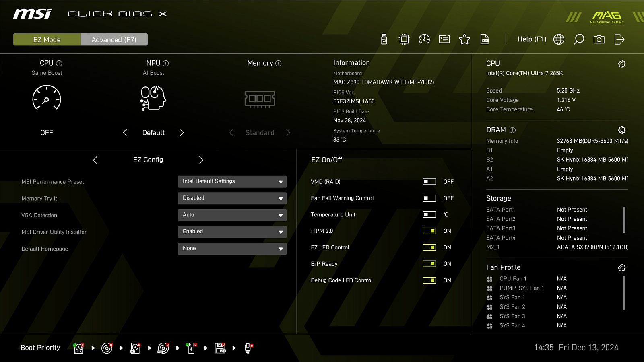Image resolution: width=644 pixels, height=362 pixels.
Task: Click the CPU info circle icon
Action: click(x=59, y=63)
